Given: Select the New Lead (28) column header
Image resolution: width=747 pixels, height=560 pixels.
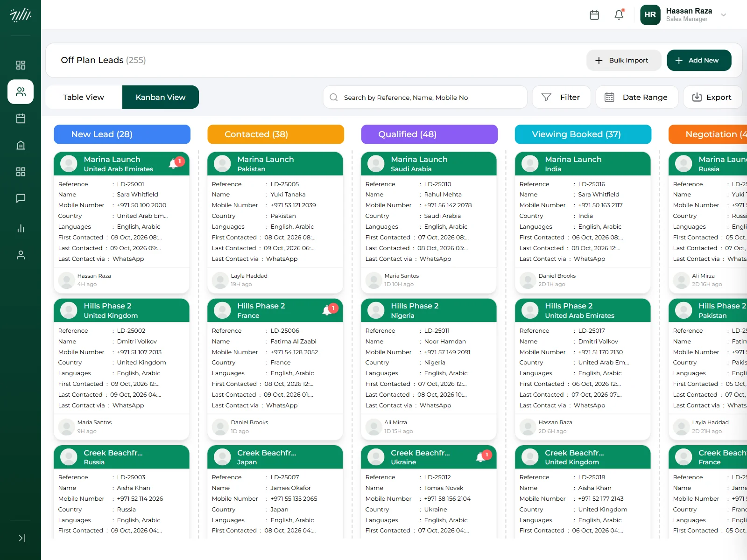Looking at the screenshot, I should click(x=122, y=134).
